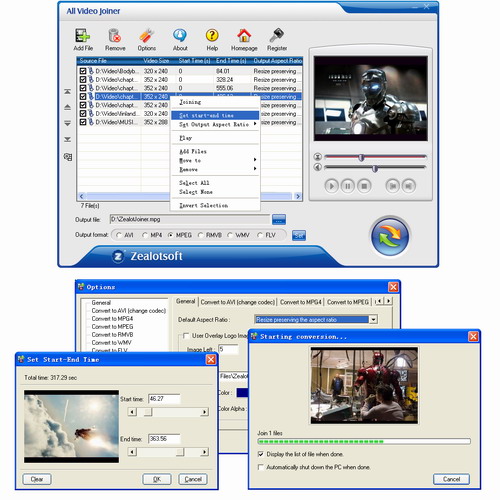
Task: Click the previous-frame button in preview player
Action: coord(393,186)
